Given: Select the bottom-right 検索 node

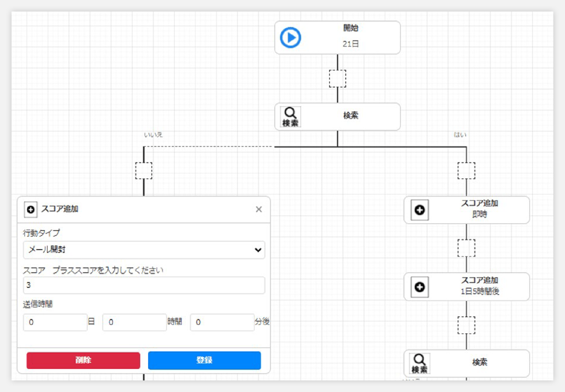Looking at the screenshot, I should [466, 363].
